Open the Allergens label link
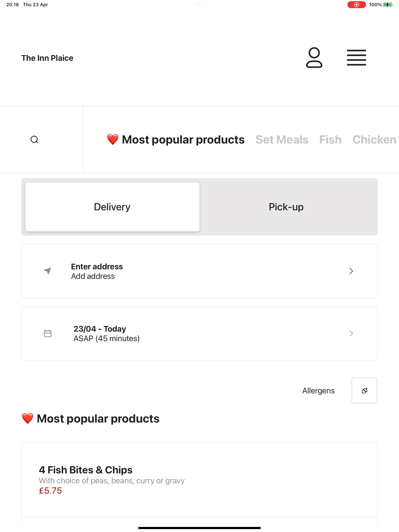This screenshot has width=399, height=532. point(318,391)
